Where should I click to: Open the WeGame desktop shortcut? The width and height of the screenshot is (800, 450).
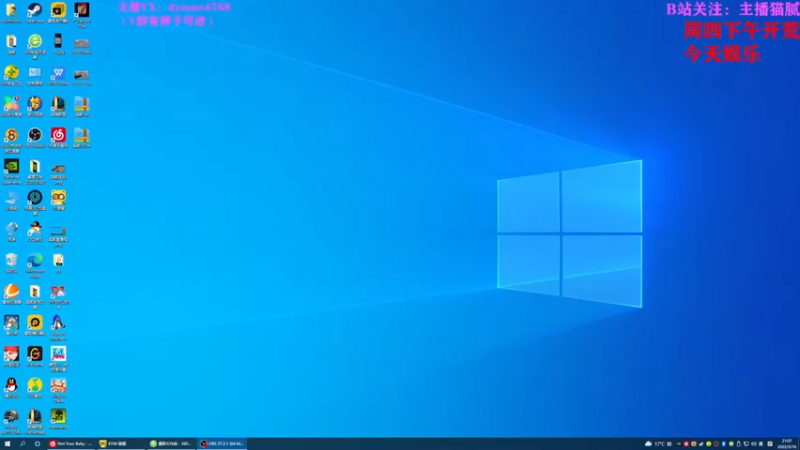tap(35, 356)
